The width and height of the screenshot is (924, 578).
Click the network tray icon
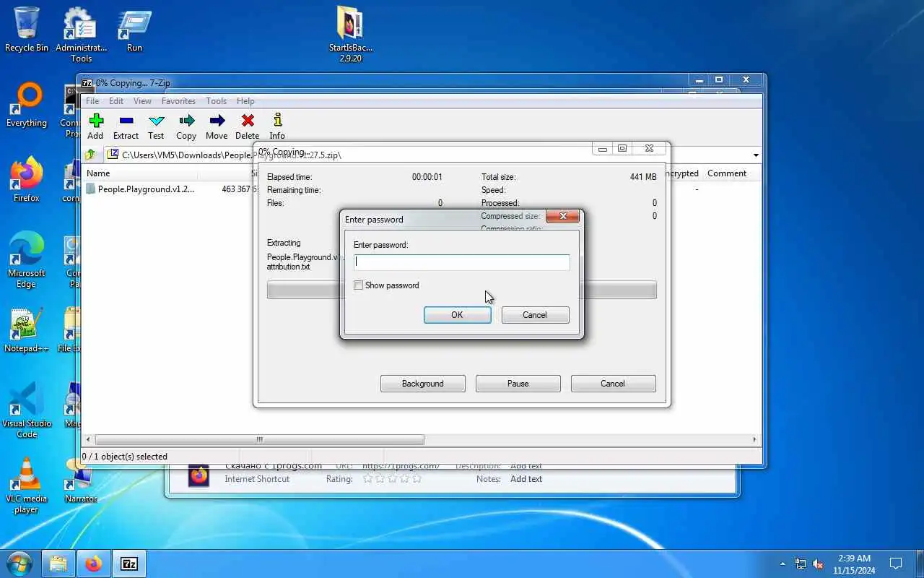click(801, 564)
